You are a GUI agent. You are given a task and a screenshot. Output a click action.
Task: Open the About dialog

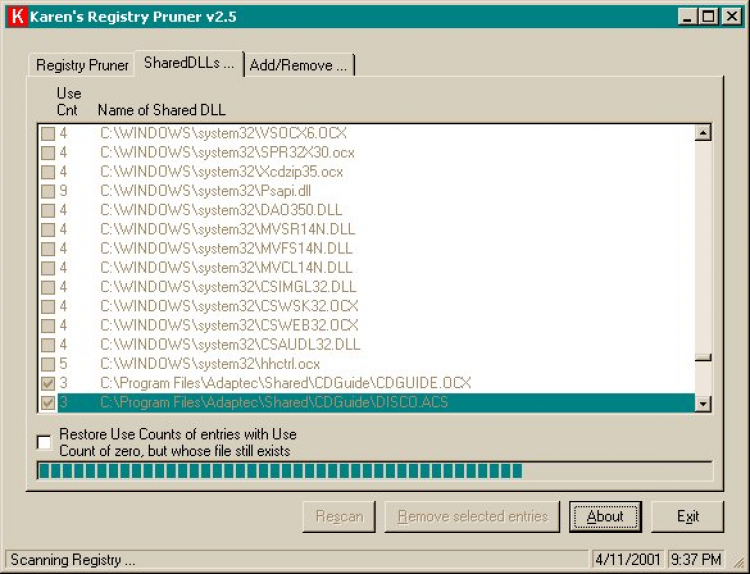tap(605, 517)
